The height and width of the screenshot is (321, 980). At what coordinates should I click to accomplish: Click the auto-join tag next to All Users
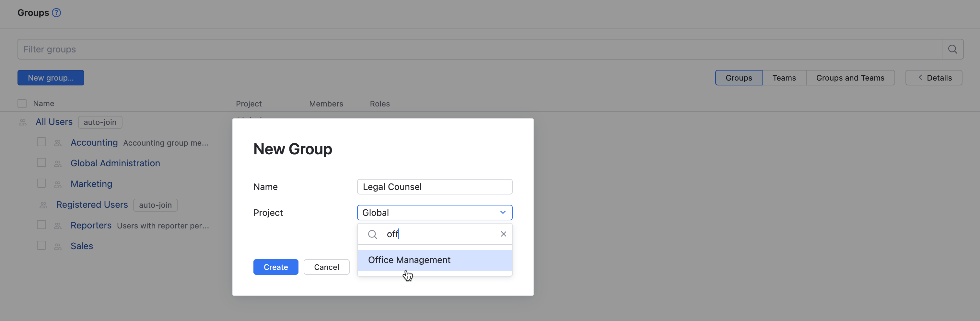pos(100,122)
